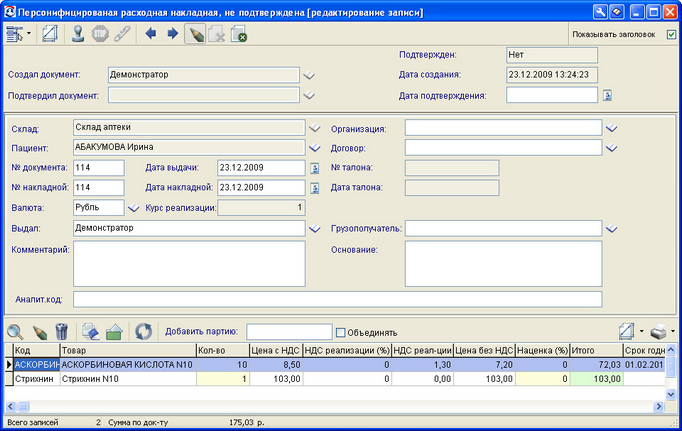
Task: Click the magnifier search icon above grid
Action: coord(15,332)
